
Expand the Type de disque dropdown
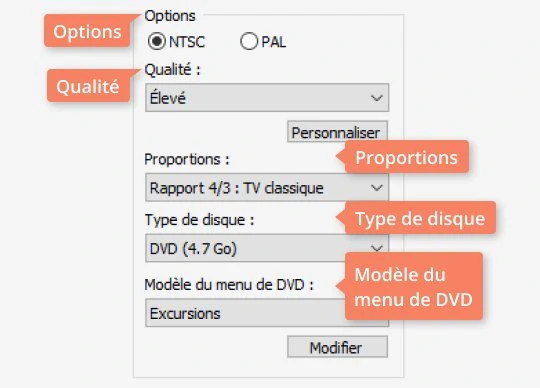click(x=267, y=248)
